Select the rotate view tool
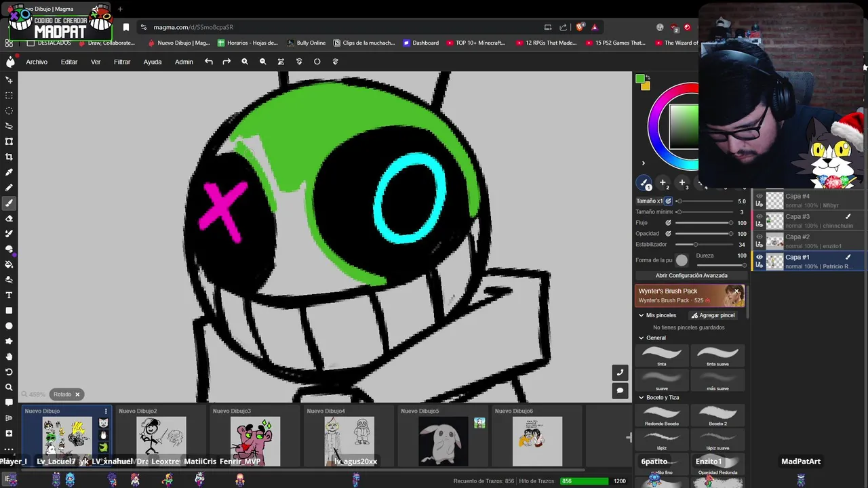The width and height of the screenshot is (868, 488). 9,372
